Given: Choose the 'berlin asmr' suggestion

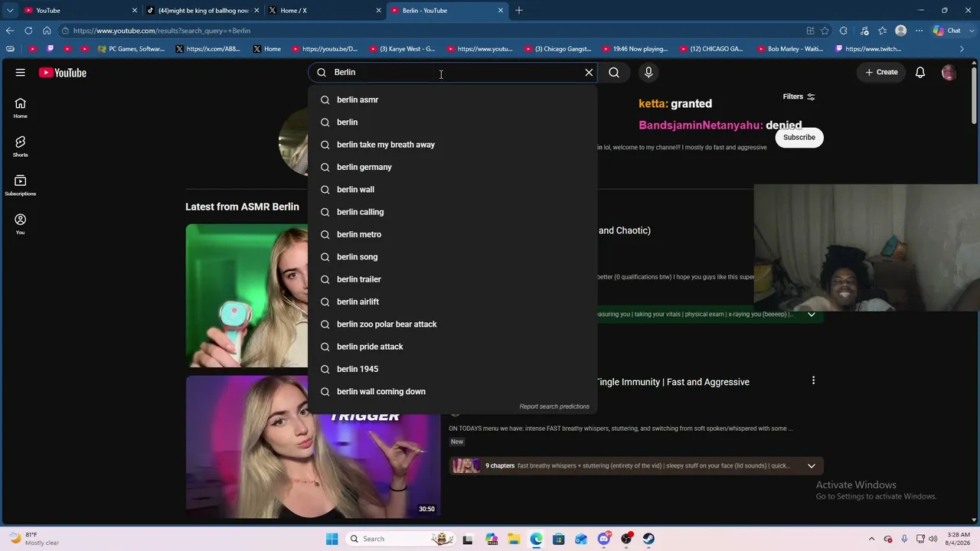Looking at the screenshot, I should (452, 99).
